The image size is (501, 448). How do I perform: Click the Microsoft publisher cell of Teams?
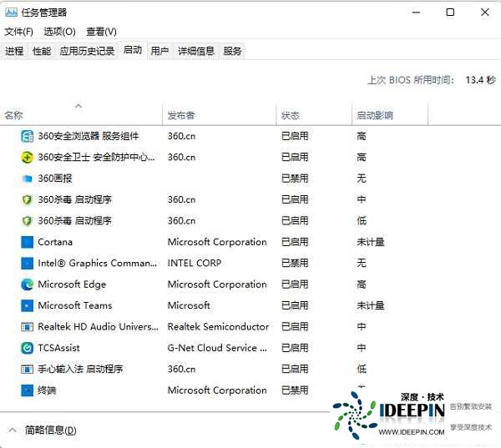(x=189, y=305)
